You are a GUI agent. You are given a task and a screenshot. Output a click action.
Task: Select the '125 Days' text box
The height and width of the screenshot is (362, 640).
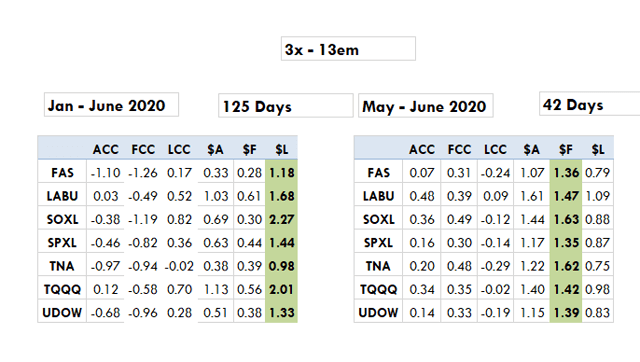coord(286,106)
